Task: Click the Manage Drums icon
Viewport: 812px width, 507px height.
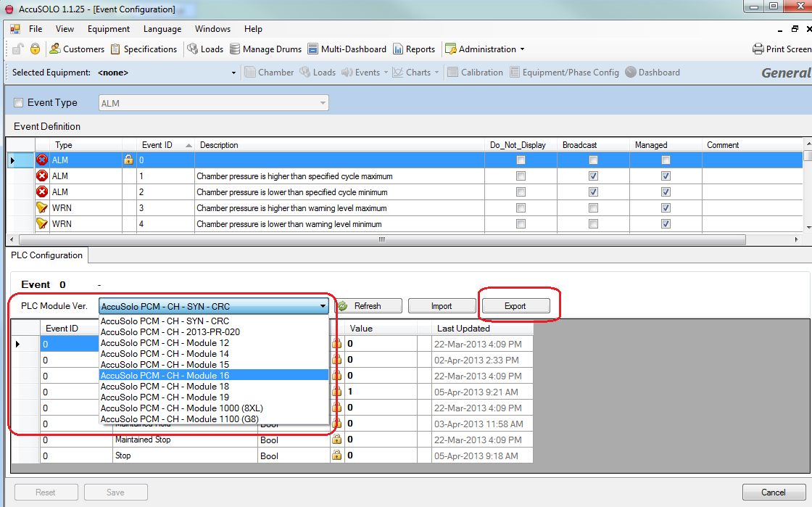Action: click(x=236, y=49)
